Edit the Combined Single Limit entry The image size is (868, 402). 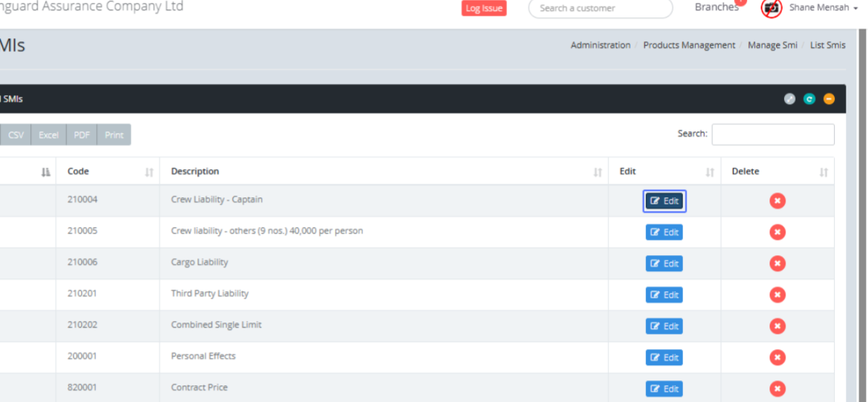pos(664,326)
